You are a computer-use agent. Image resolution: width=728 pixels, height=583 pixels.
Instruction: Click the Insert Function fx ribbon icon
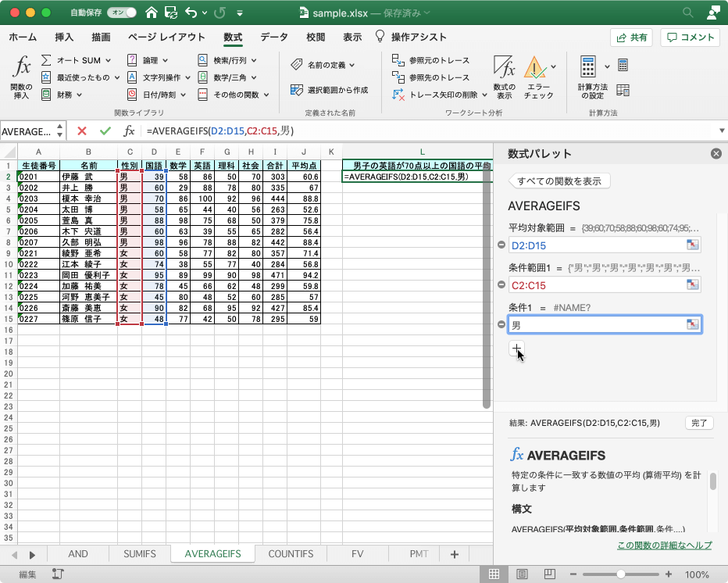coord(21,66)
